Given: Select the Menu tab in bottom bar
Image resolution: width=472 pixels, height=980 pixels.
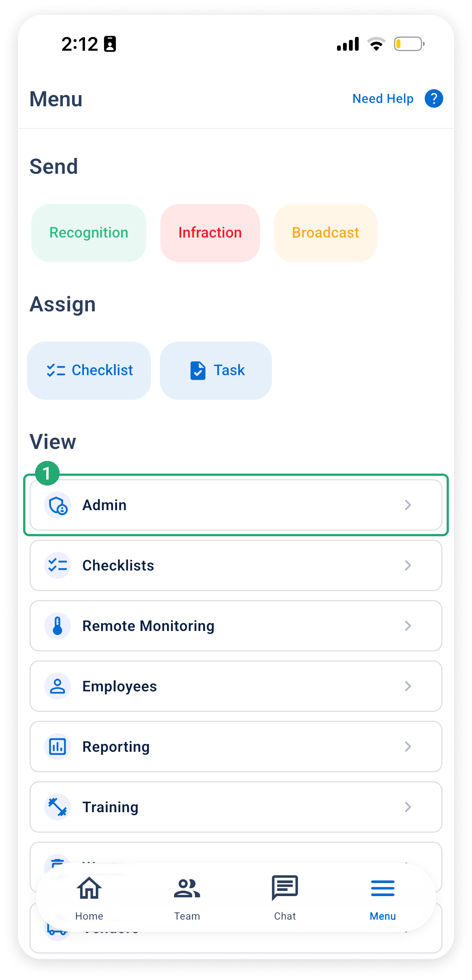Looking at the screenshot, I should (x=383, y=898).
